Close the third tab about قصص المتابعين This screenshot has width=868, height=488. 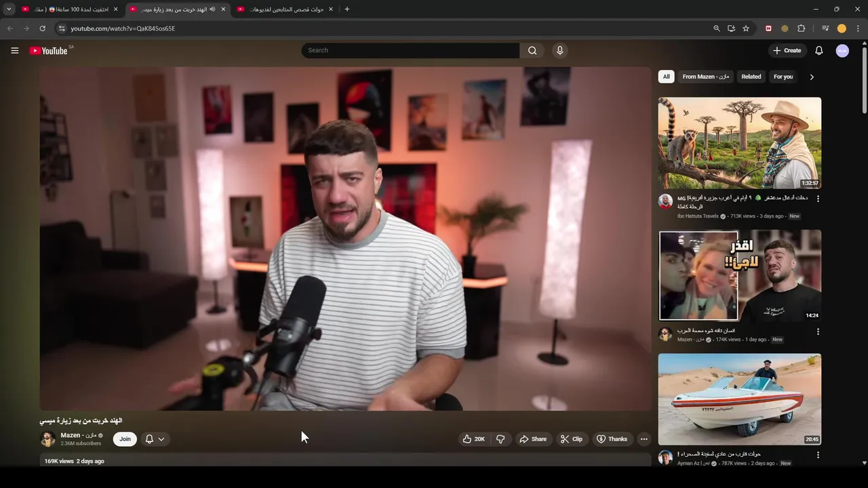pyautogui.click(x=331, y=9)
